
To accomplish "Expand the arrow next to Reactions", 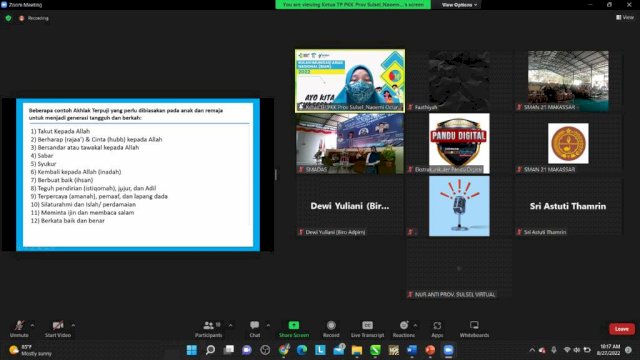I will click(415, 326).
